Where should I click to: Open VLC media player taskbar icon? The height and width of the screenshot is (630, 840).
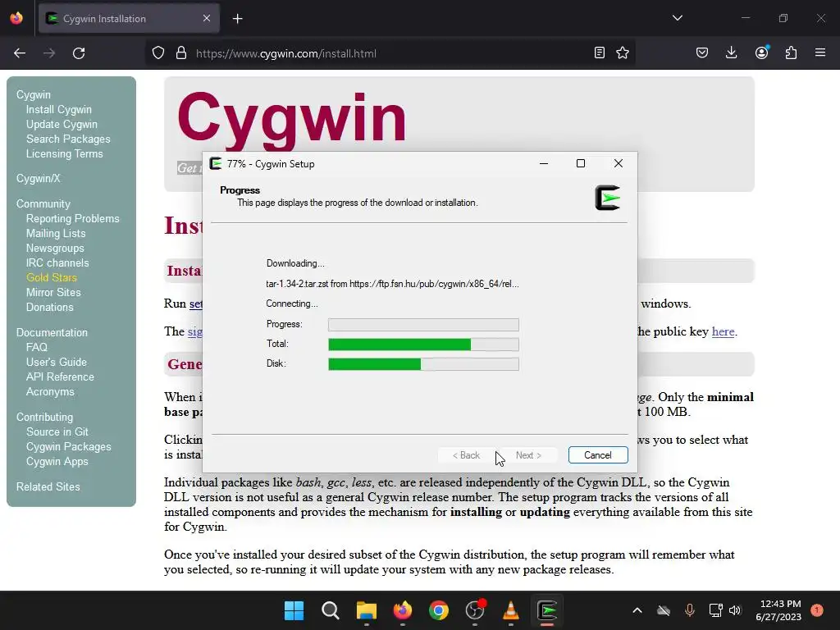click(510, 610)
